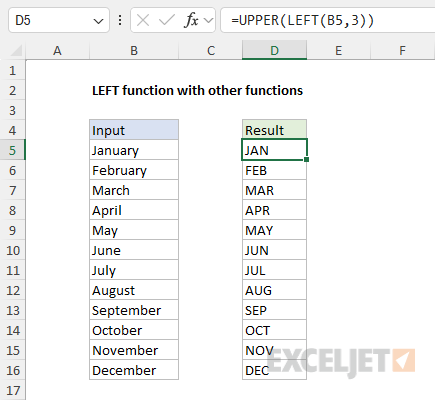Click the result cell 'DEC'

tap(274, 370)
